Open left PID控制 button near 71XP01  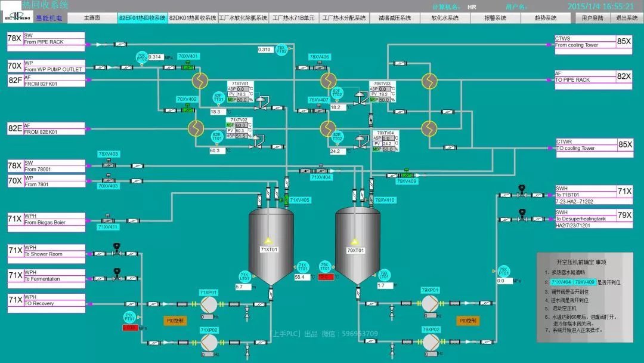175,321
